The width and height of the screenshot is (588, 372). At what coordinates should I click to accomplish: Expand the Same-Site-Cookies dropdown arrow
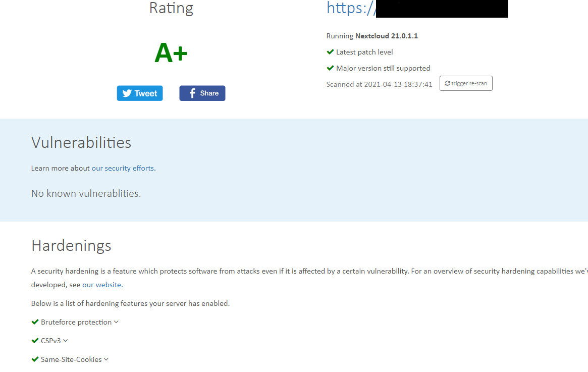click(x=106, y=359)
